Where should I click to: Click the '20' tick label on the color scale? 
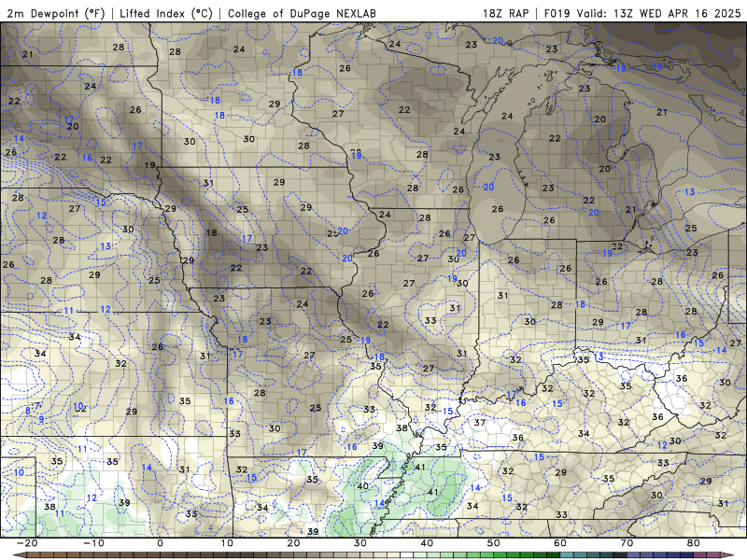[x=294, y=543]
